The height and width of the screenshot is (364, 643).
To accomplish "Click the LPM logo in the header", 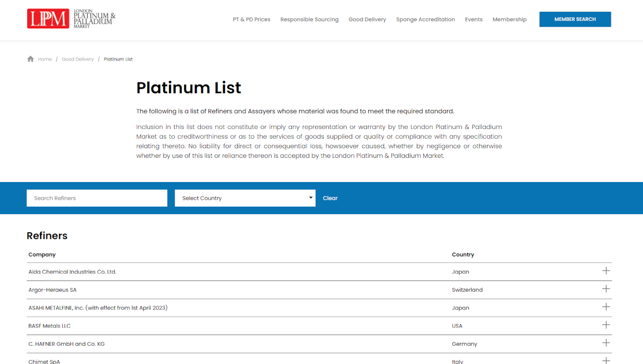I will click(x=71, y=19).
